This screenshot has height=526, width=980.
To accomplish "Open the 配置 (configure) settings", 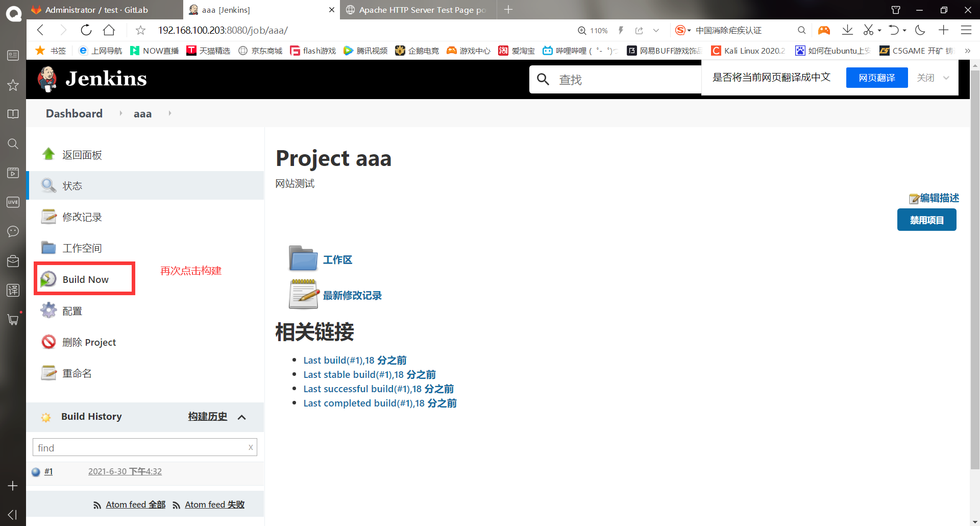I will click(72, 310).
